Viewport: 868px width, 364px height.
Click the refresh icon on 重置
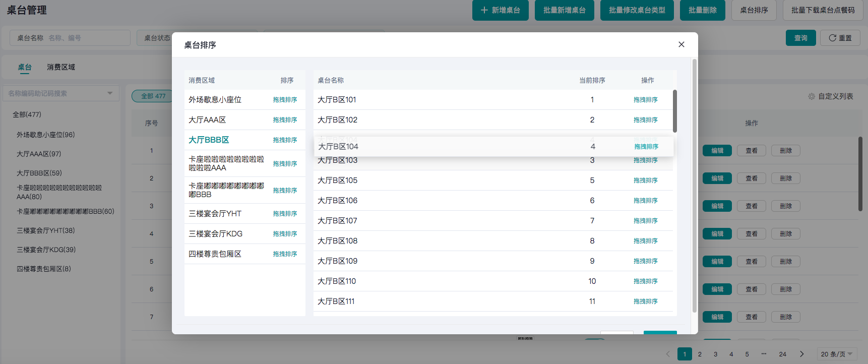(x=832, y=38)
